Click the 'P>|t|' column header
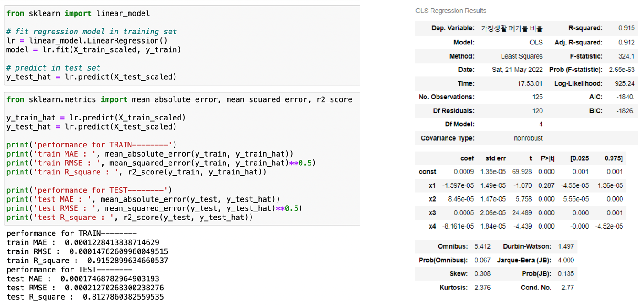The image size is (644, 305). (547, 158)
